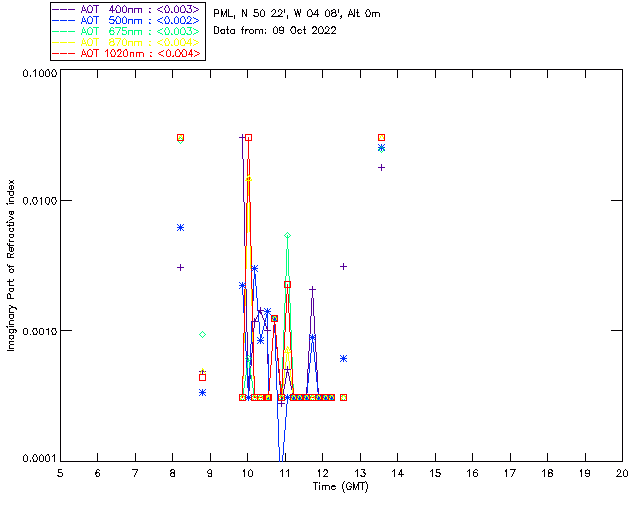Click the x-axis tick label 5

tap(60, 473)
